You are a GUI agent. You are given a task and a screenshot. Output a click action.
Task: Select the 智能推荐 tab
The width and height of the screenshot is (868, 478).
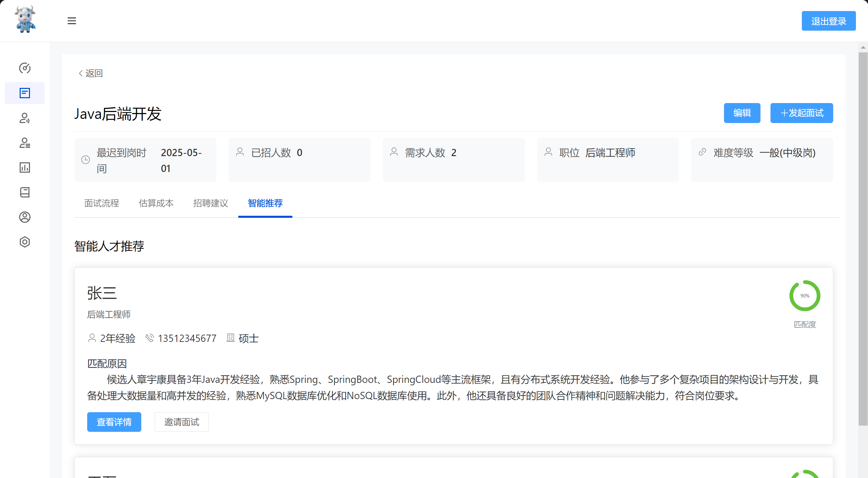265,203
